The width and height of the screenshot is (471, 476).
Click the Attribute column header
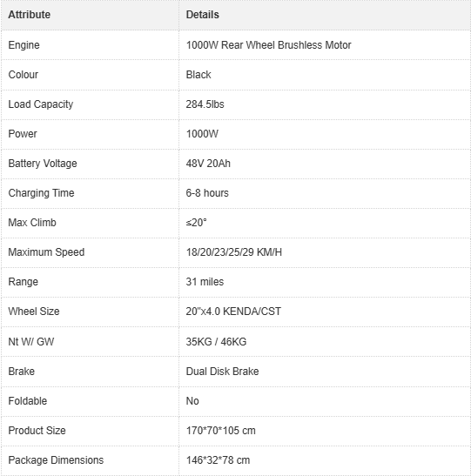(x=29, y=15)
